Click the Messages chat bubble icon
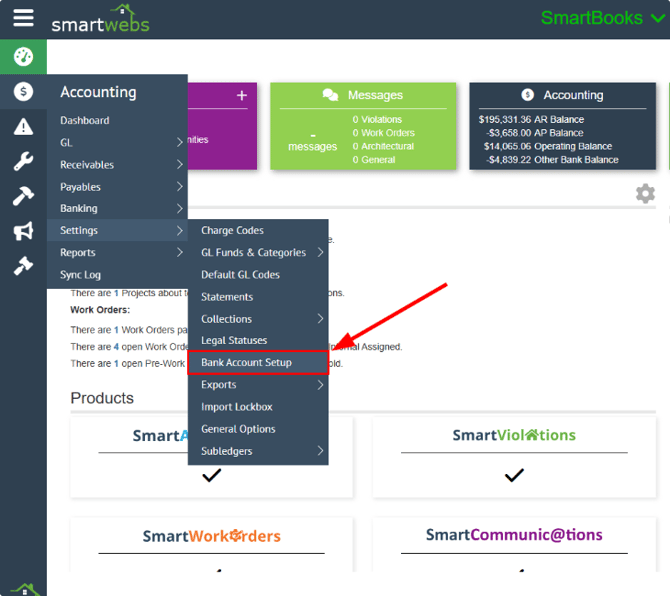 click(x=330, y=95)
